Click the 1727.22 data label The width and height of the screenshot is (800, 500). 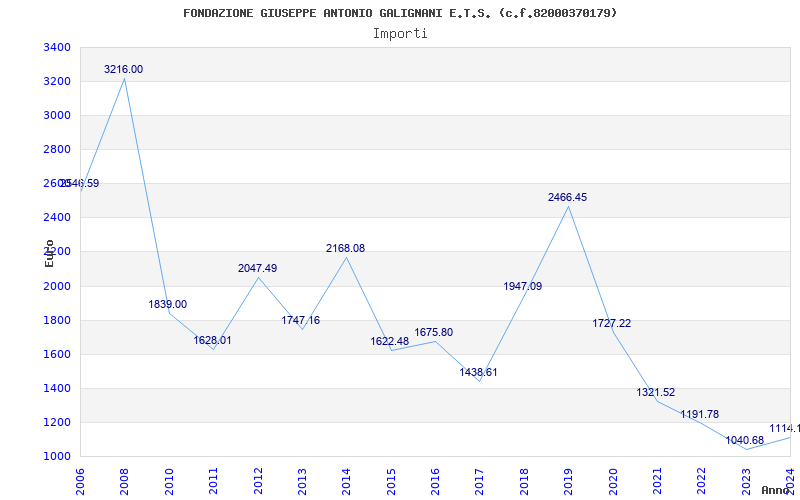(612, 323)
